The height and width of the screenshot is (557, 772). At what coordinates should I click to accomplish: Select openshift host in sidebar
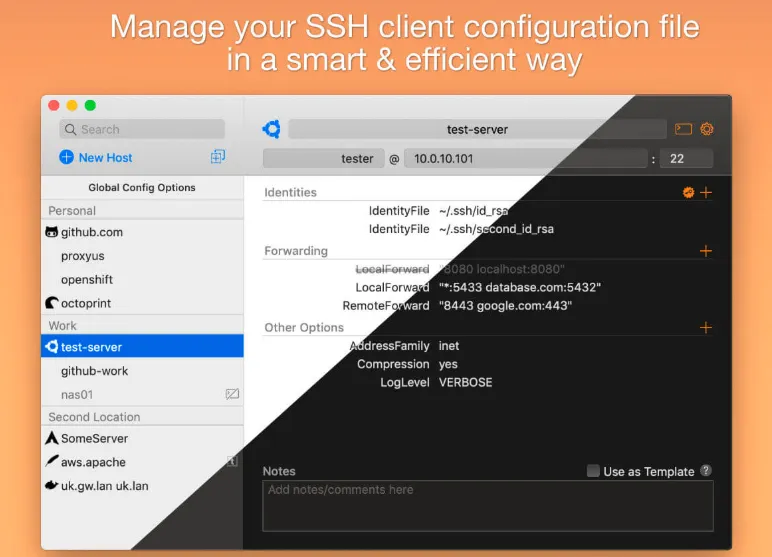(142, 279)
